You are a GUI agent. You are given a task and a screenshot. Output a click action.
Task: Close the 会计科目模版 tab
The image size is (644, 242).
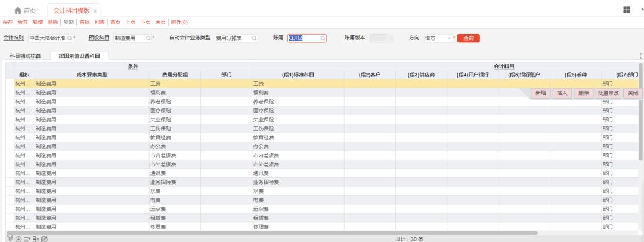(95, 11)
